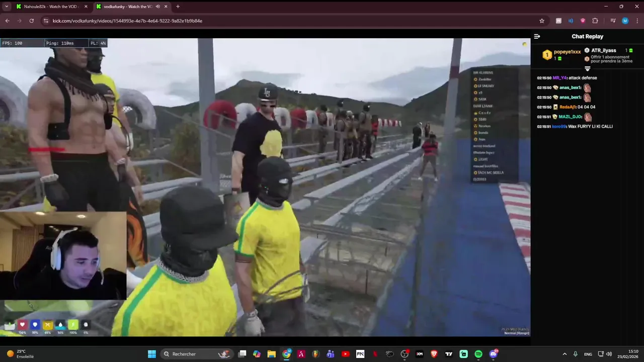Open Brave browser taskbar icon
Viewport: 644px width, 362px height.
click(434, 354)
